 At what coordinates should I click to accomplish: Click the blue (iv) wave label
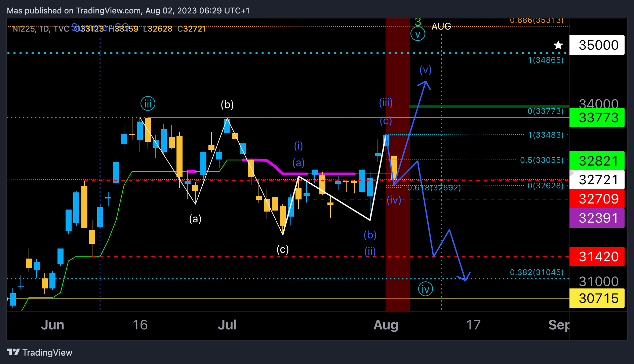[394, 200]
